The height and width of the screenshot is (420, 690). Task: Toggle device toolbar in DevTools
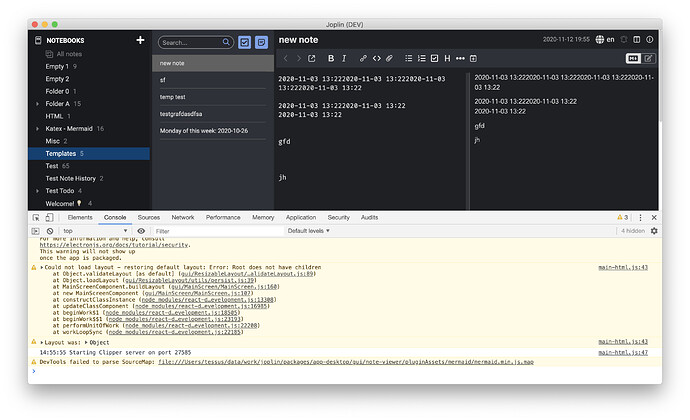tap(49, 217)
